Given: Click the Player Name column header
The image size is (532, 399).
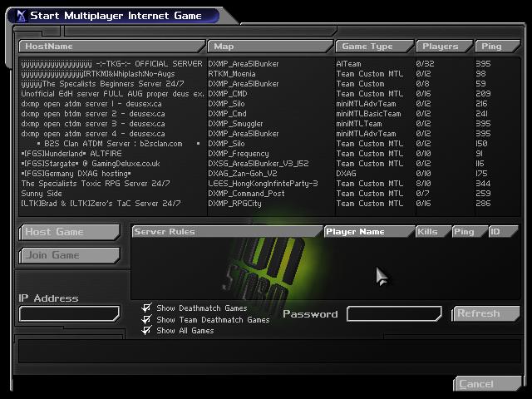Looking at the screenshot, I should tap(369, 231).
